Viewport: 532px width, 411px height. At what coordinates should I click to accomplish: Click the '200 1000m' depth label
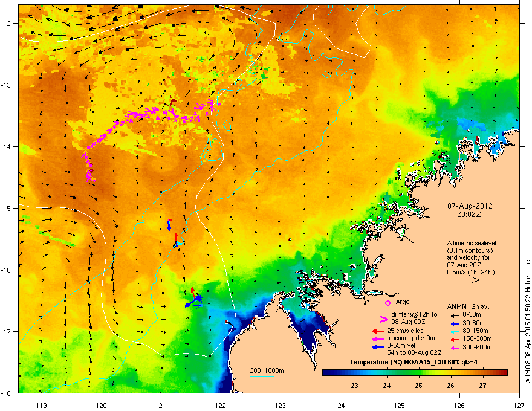(267, 371)
